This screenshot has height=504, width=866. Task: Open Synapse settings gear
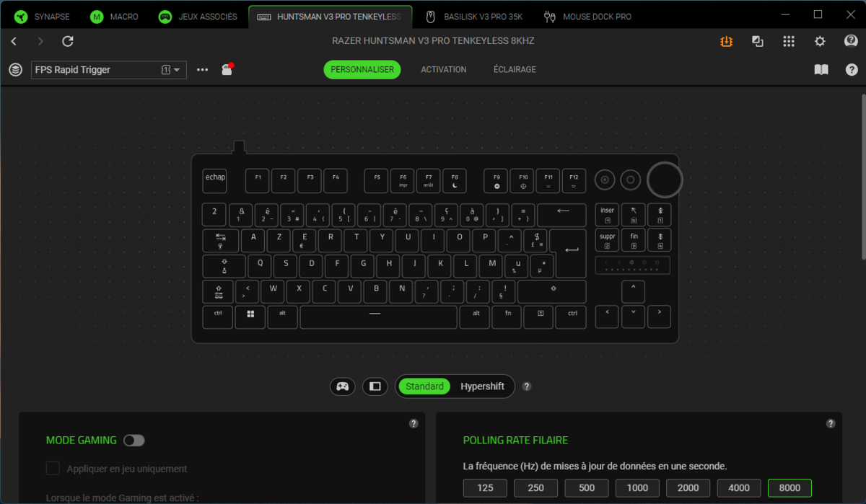click(820, 41)
